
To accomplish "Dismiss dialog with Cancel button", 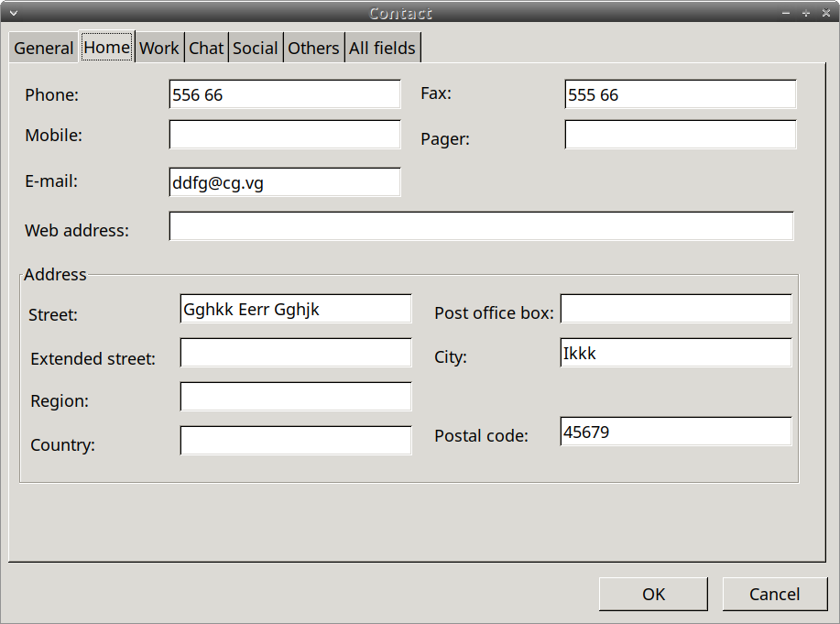I will pos(775,594).
